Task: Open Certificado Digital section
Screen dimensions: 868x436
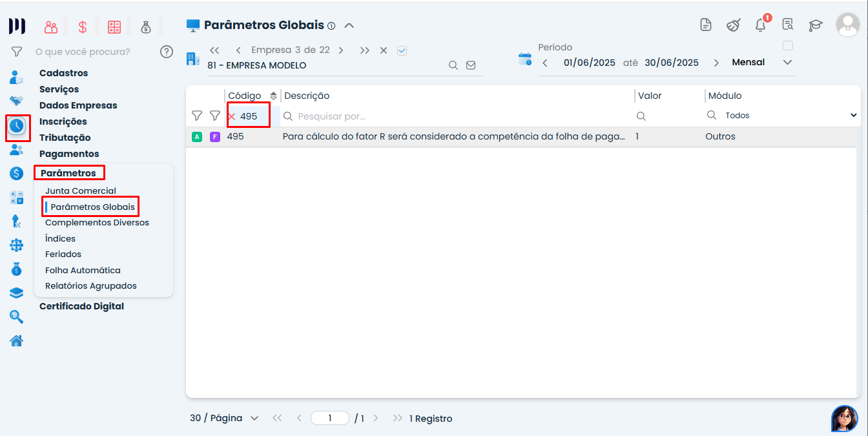Action: tap(81, 306)
